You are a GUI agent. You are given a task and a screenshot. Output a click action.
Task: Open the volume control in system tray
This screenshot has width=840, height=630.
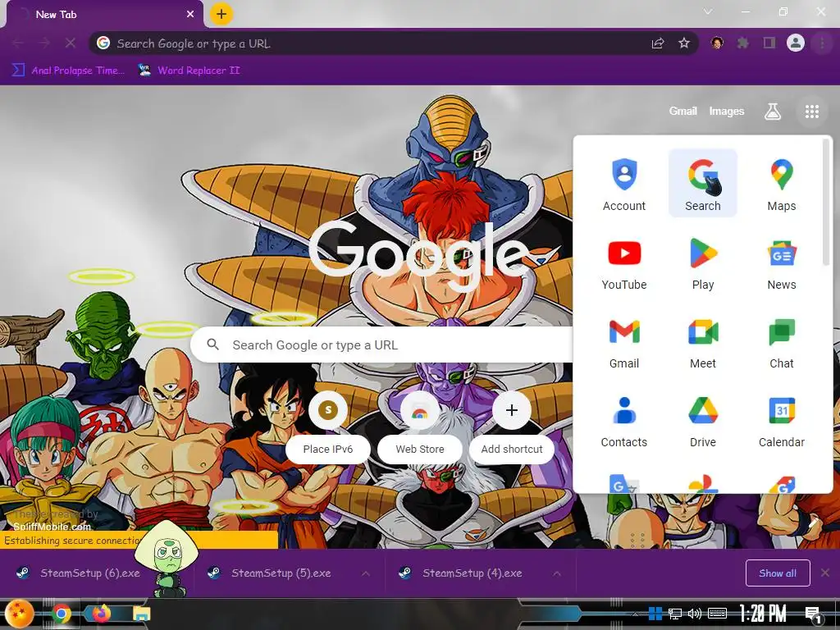click(x=694, y=614)
